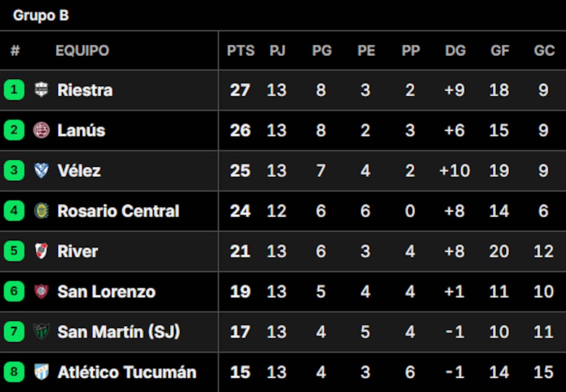
Task: Click the Vélez club crest icon
Action: point(42,171)
